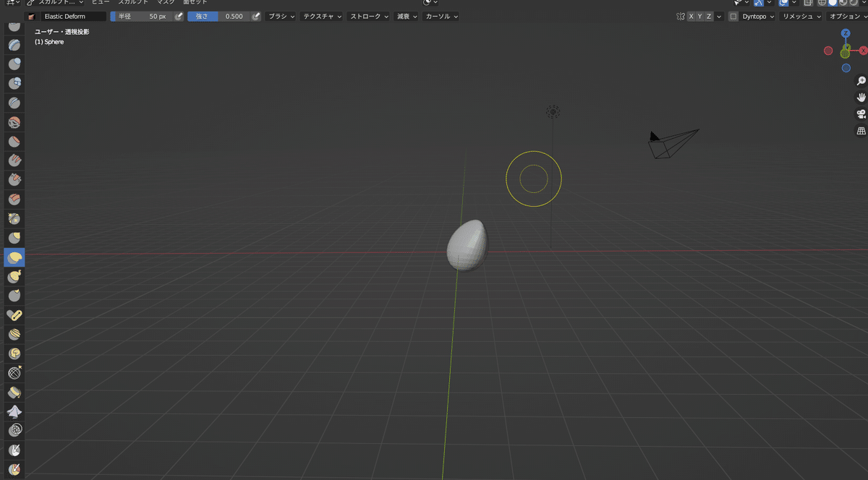Open the マスク menu
868x480 pixels.
[166, 3]
